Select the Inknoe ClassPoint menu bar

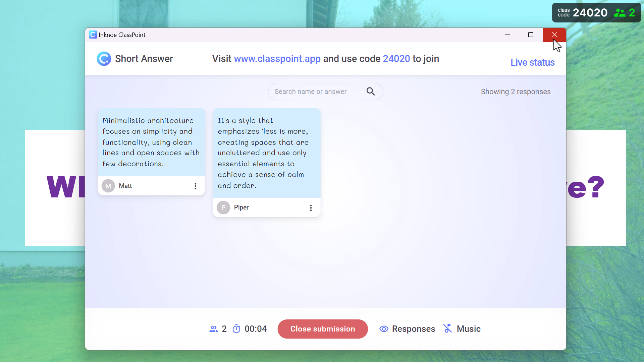326,35
